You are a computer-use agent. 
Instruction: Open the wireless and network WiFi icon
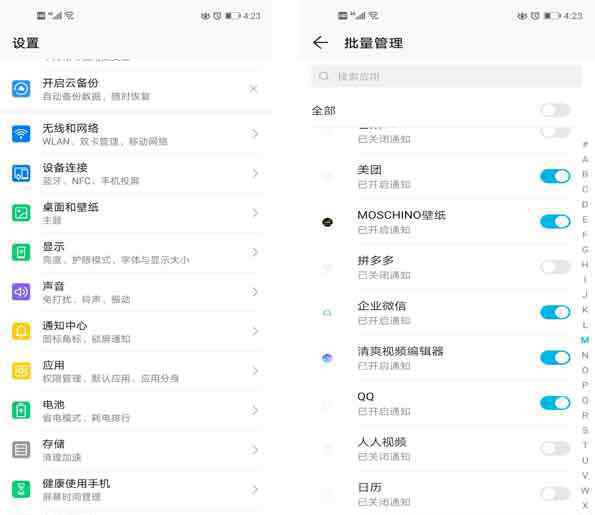pyautogui.click(x=21, y=134)
